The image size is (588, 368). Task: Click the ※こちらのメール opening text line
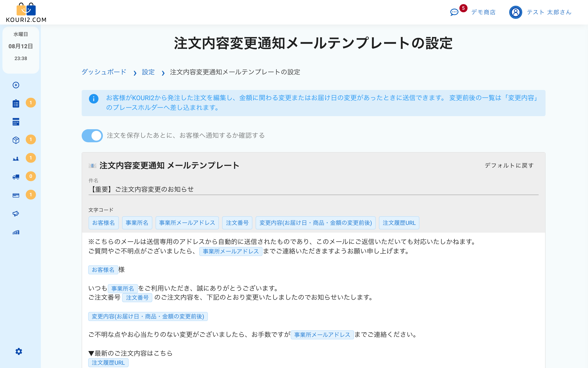[282, 242]
